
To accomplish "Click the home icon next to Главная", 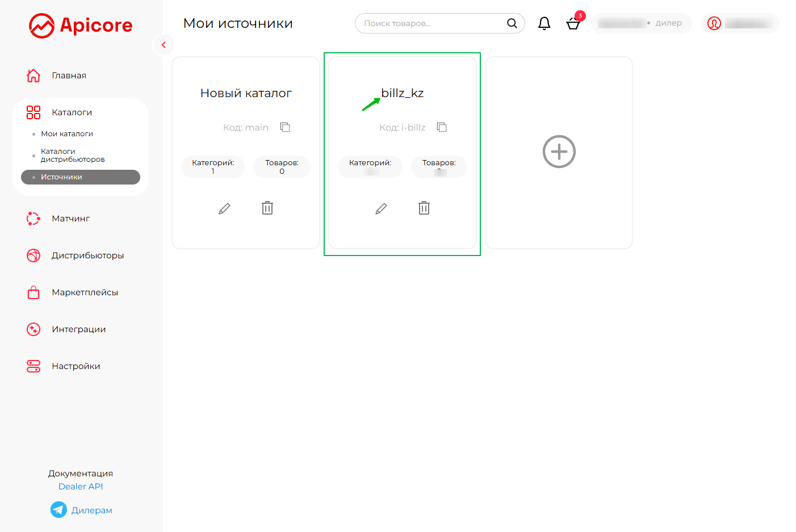I will point(33,76).
